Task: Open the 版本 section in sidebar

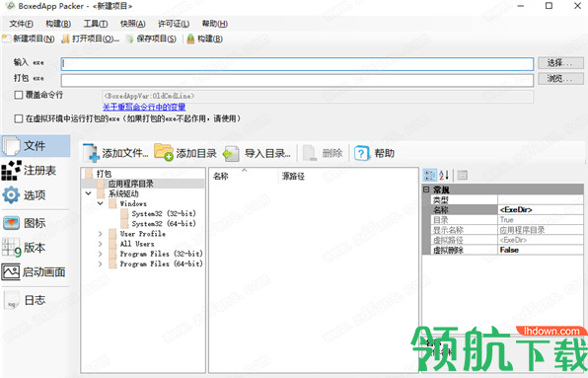Action: pyautogui.click(x=36, y=248)
